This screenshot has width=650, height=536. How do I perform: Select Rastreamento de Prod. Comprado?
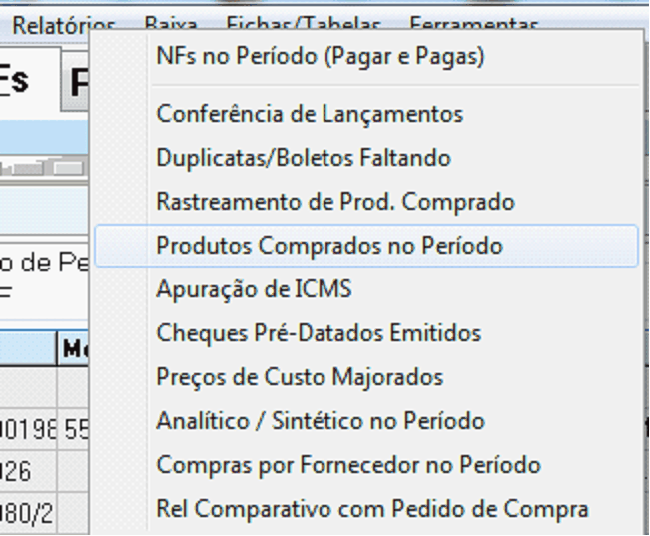(x=335, y=202)
